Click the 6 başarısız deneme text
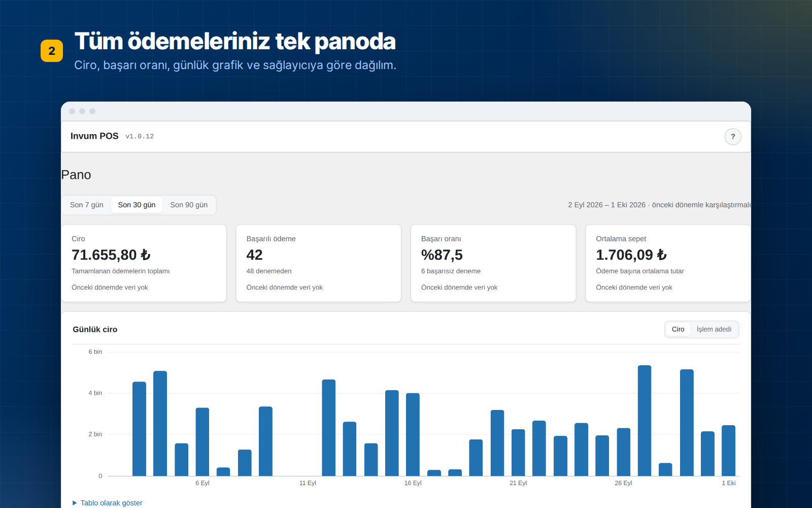This screenshot has height=508, width=812. pos(451,271)
